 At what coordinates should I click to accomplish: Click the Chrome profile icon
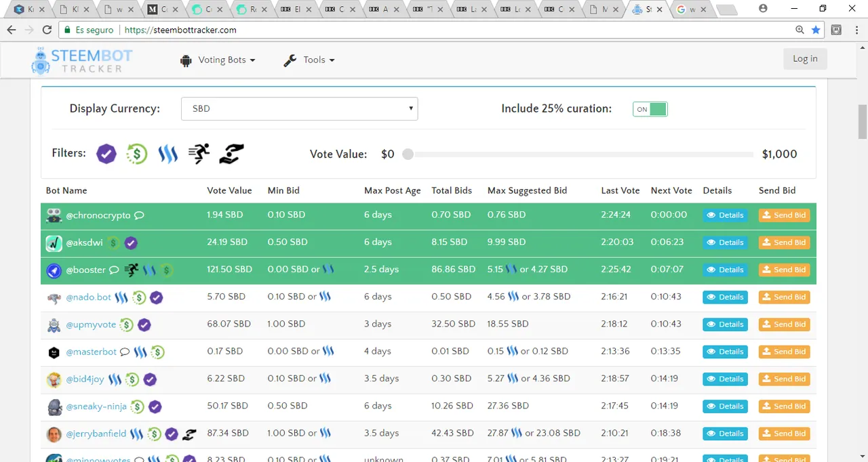click(764, 9)
